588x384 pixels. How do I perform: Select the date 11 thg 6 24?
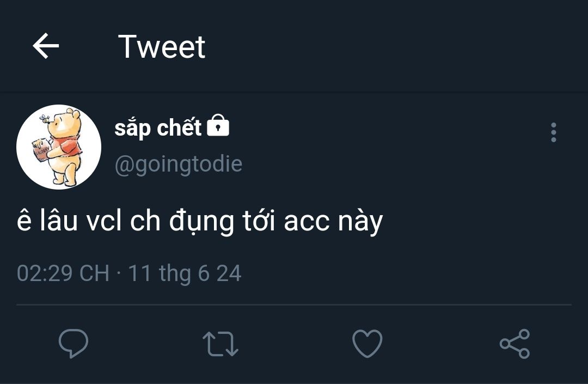tap(185, 273)
